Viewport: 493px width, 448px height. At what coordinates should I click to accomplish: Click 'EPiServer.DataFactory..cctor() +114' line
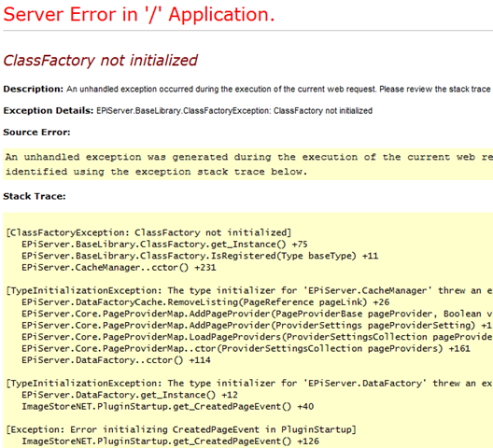coord(116,360)
